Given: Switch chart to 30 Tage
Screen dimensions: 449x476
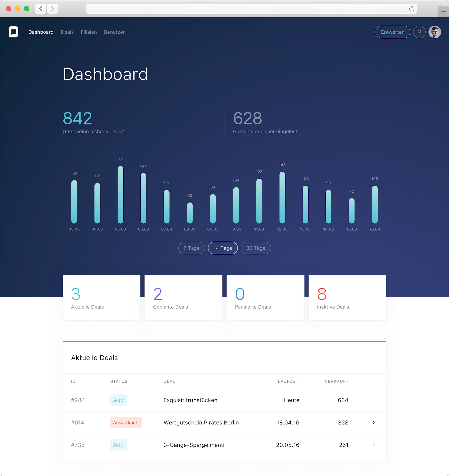Looking at the screenshot, I should click(x=256, y=248).
